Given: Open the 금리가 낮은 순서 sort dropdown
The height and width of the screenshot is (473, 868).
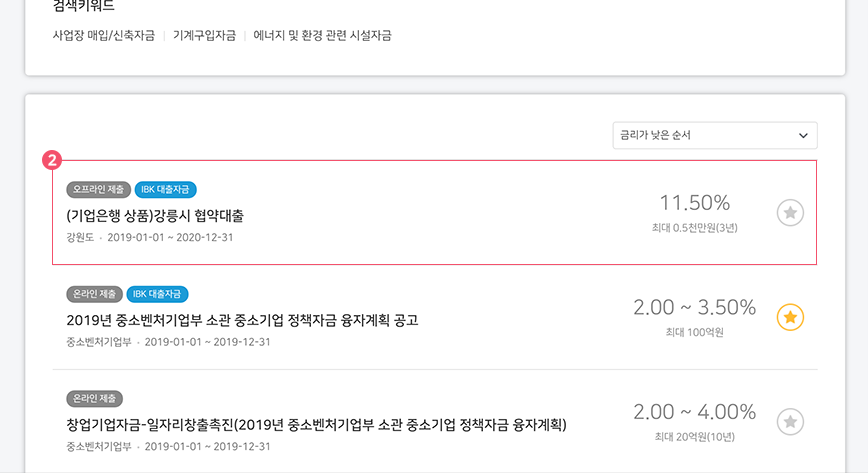Looking at the screenshot, I should tap(715, 135).
